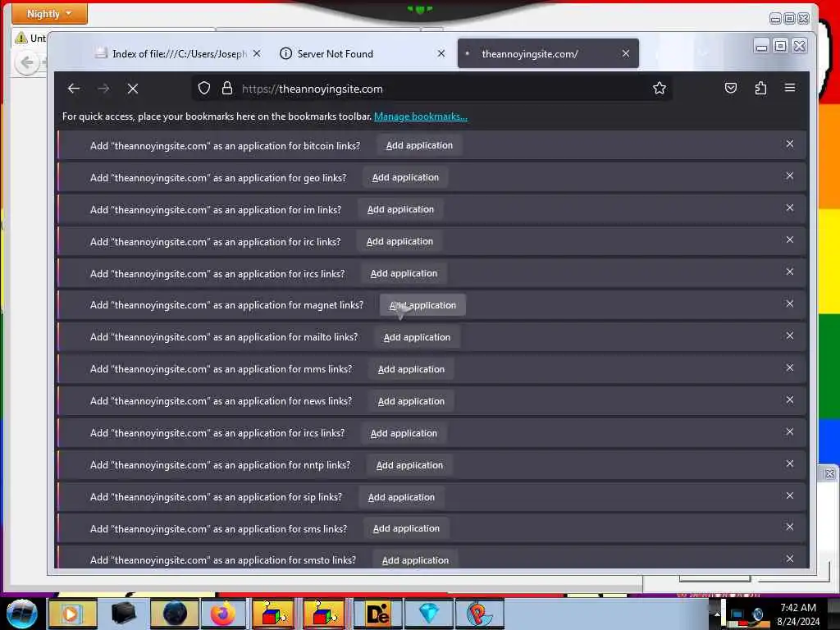This screenshot has height=630, width=840.
Task: Add application for sms links
Action: (406, 529)
